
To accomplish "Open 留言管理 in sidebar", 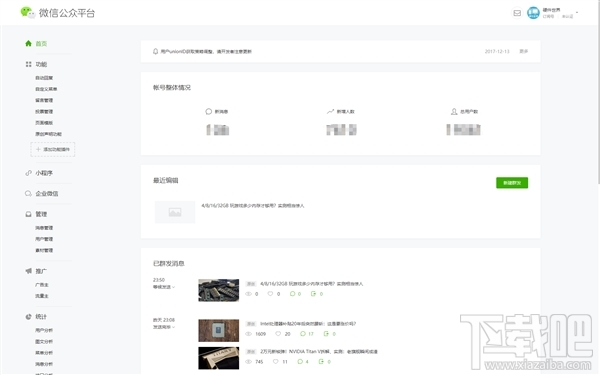I will (x=44, y=100).
